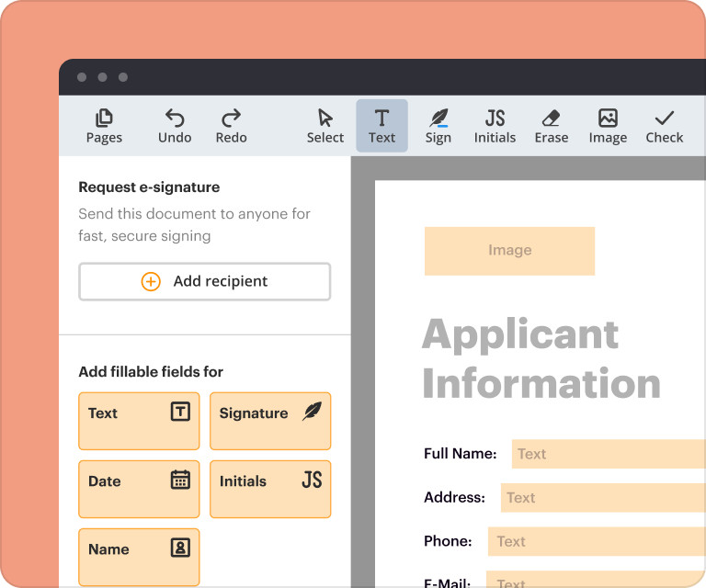The height and width of the screenshot is (588, 706).
Task: Click the Image placeholder in document
Action: click(x=509, y=251)
